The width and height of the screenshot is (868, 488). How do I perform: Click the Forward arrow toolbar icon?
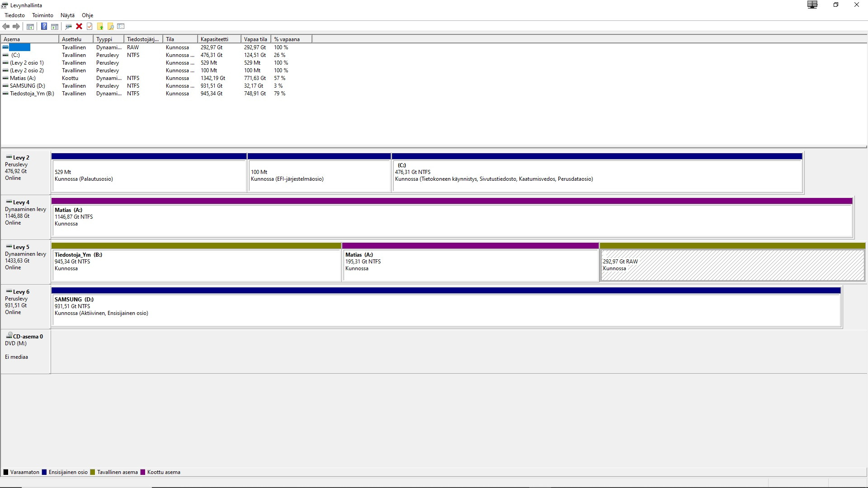point(16,27)
